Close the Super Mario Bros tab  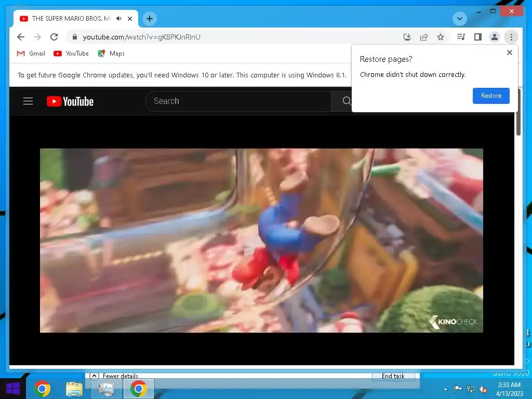(x=130, y=19)
